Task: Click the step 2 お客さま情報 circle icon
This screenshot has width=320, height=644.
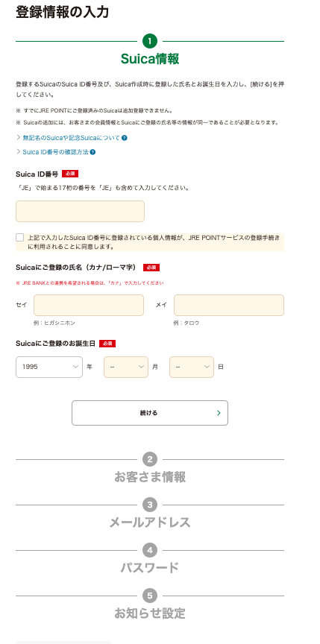Action: 150,459
